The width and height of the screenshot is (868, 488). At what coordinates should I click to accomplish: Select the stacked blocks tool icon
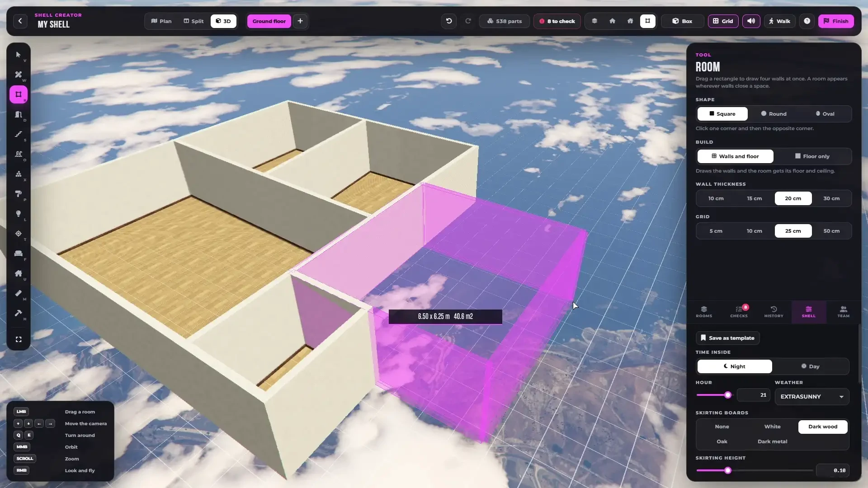19,174
